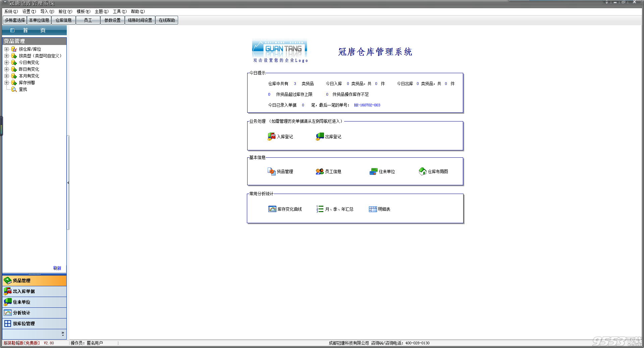
Task: Select 查找 tree item
Action: tap(23, 89)
